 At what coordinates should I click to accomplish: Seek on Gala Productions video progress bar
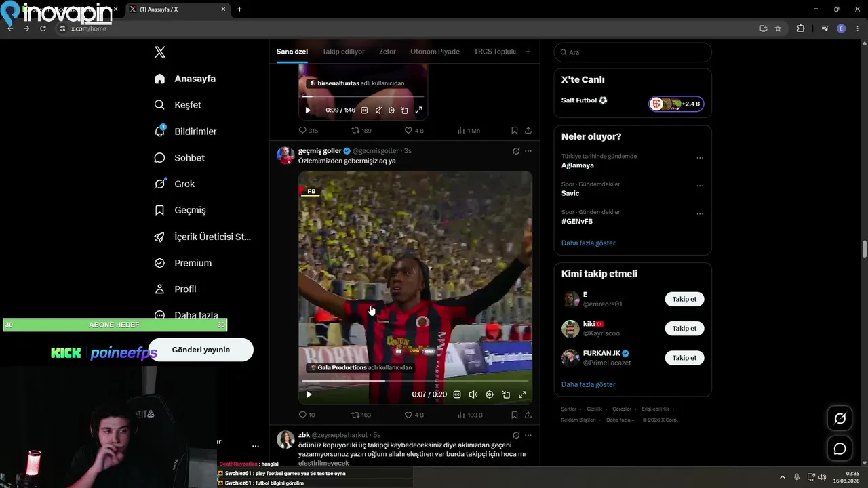click(x=415, y=381)
